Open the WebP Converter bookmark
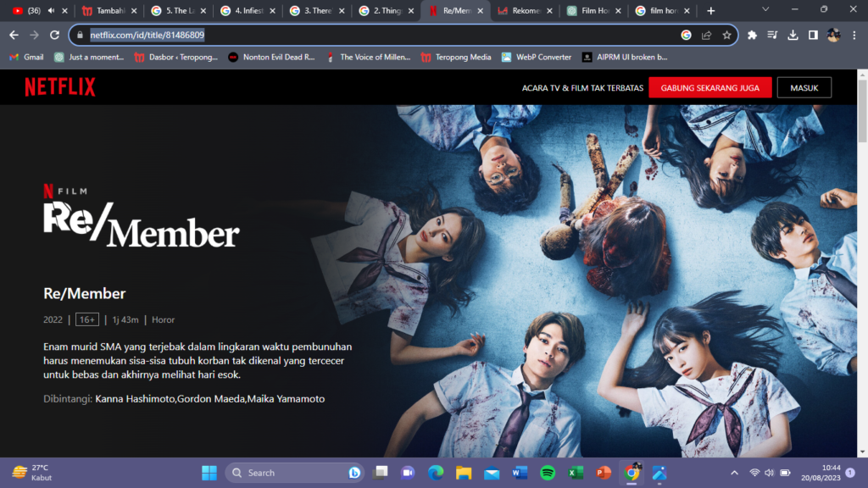The image size is (868, 488). coord(537,57)
